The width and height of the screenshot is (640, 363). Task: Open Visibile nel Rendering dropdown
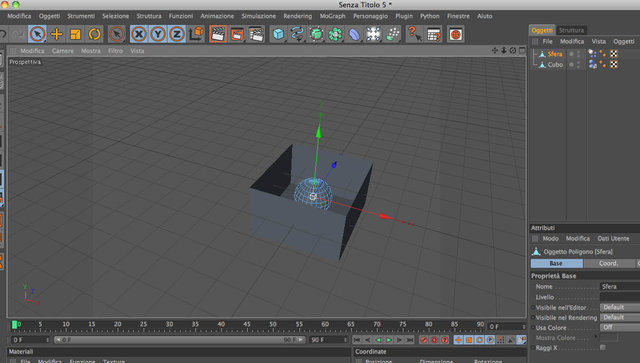click(620, 317)
